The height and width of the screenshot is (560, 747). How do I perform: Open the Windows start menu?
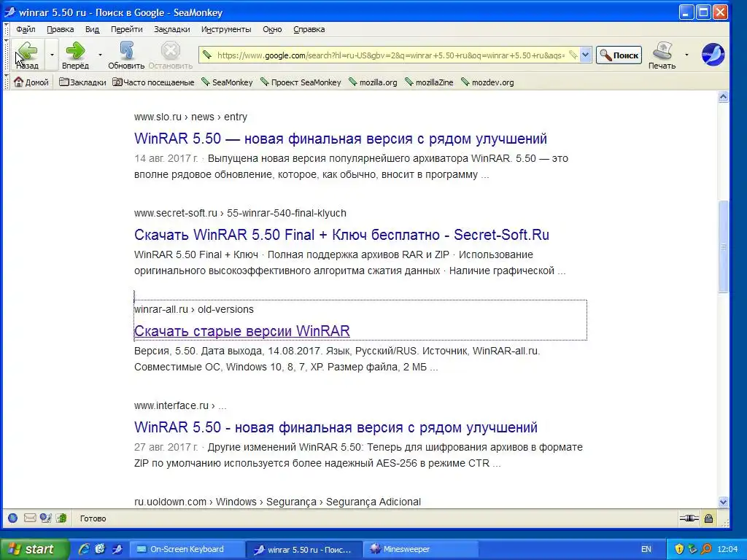[x=34, y=549]
